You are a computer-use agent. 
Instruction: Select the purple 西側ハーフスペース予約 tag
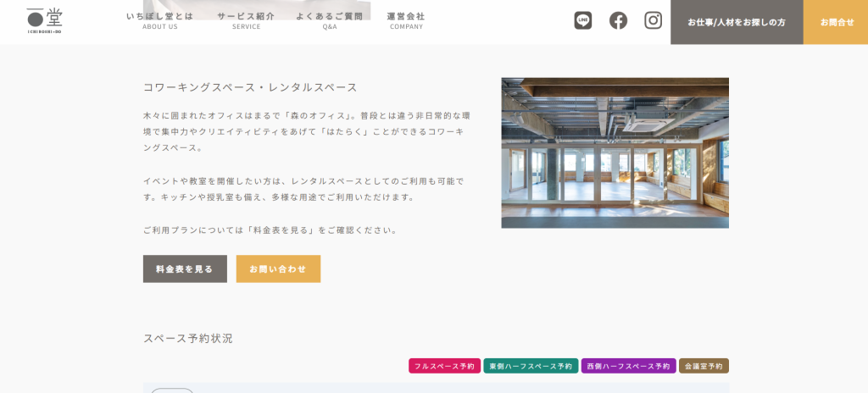(x=628, y=366)
